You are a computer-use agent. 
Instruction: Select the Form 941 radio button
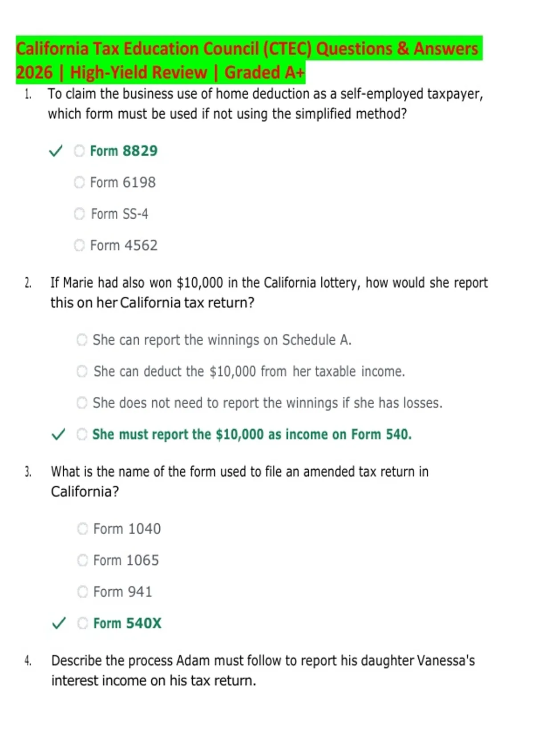click(x=83, y=592)
